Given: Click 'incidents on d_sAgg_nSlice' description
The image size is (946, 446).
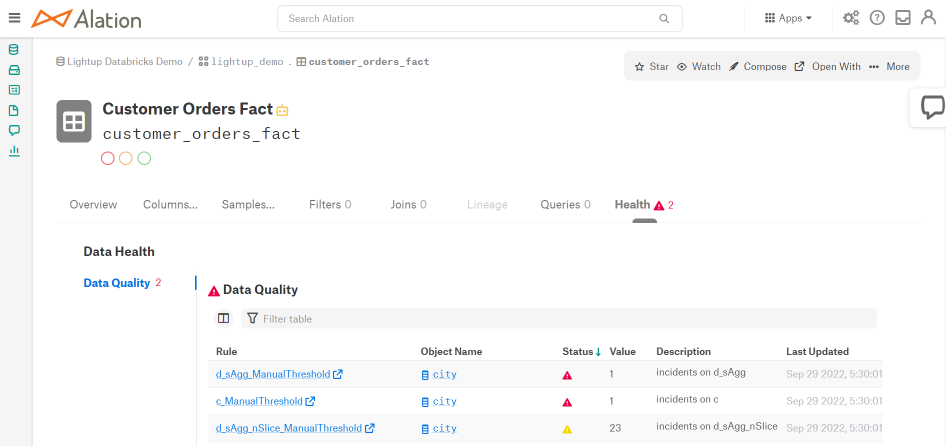Looking at the screenshot, I should tap(717, 426).
